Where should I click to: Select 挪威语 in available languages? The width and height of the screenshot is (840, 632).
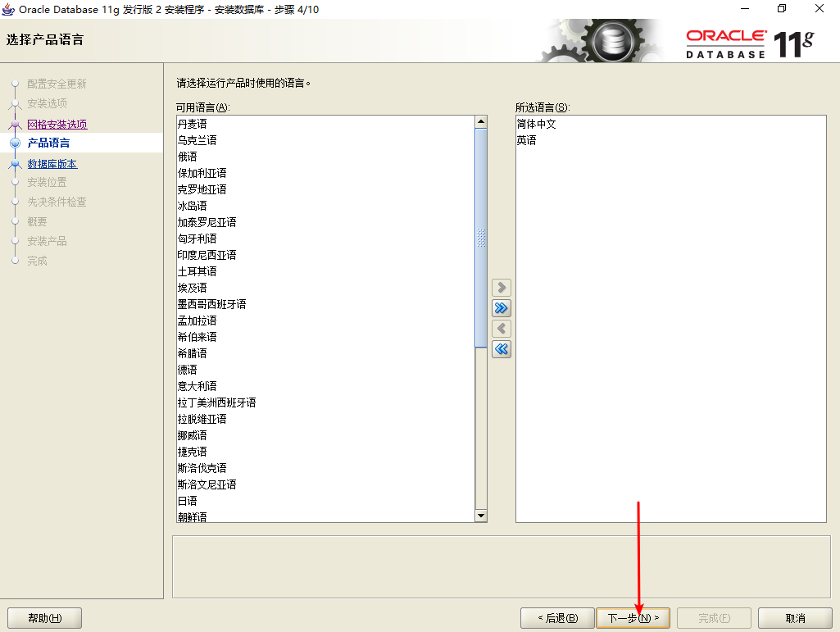(x=325, y=435)
